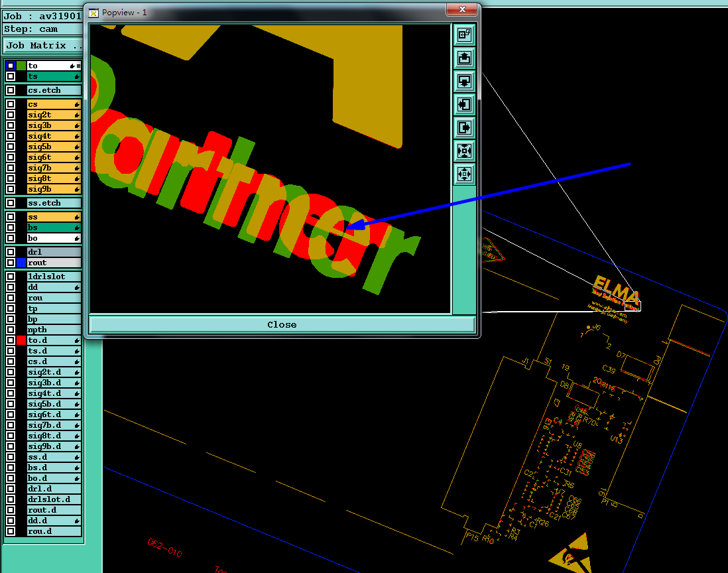Screen dimensions: 728x573
Task: Click the hand icon on the sig9b layer row
Action: click(x=77, y=190)
